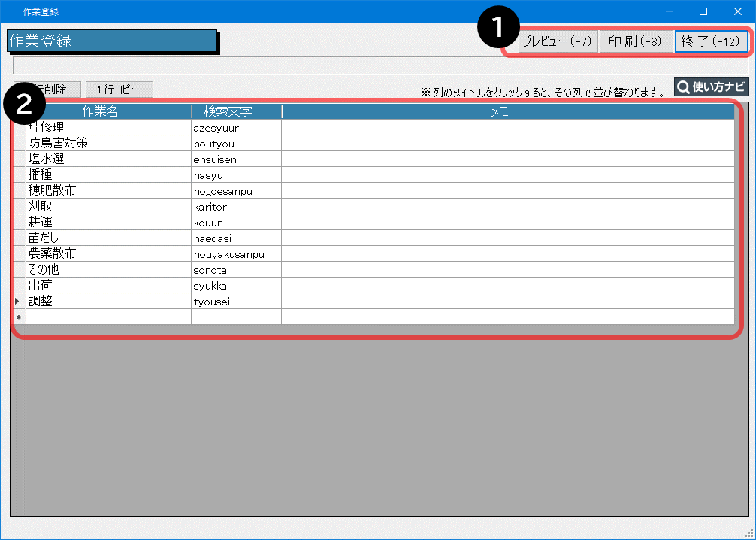
Task: Click the 出荷 work name cell
Action: 108,286
